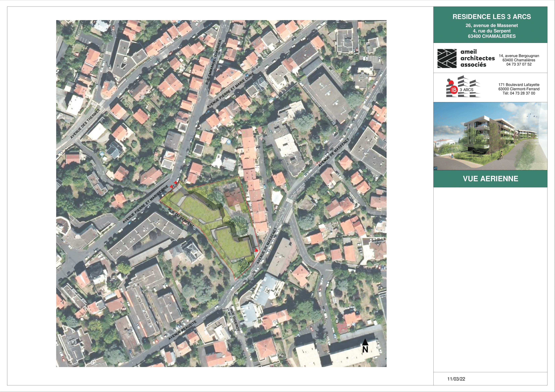Click the AVENUE BEAUSITE street label
Viewport: 555px width, 392px height.
click(x=182, y=330)
